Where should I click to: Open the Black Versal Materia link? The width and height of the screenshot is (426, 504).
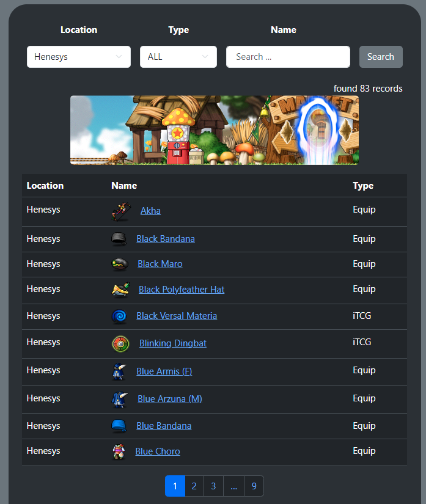pos(177,316)
